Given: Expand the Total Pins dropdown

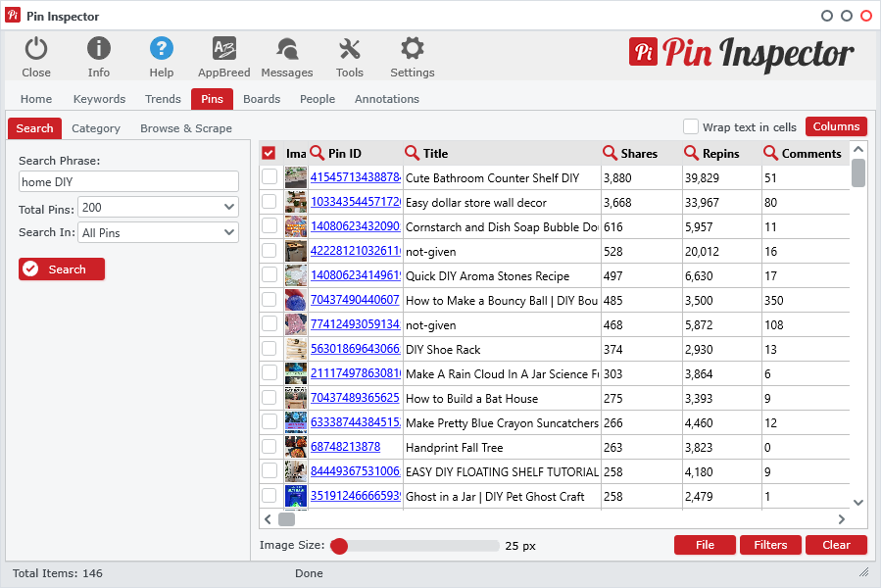Looking at the screenshot, I should (x=229, y=207).
